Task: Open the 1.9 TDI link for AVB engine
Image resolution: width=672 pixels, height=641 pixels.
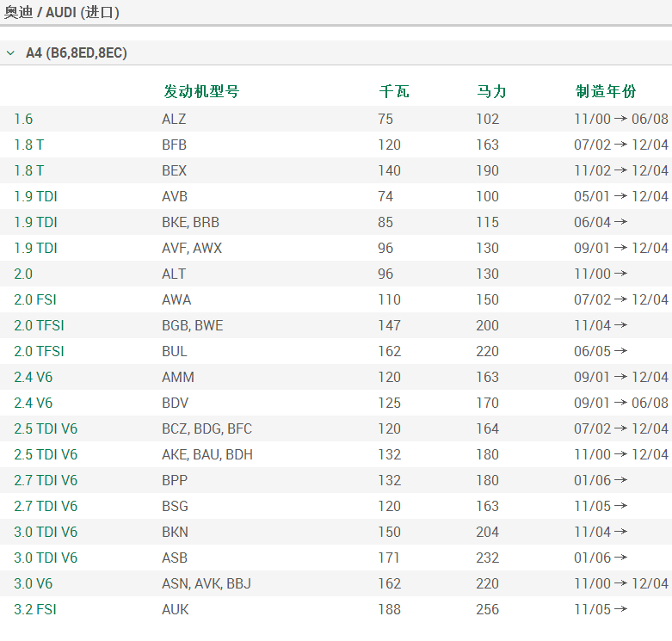Action: 35,196
